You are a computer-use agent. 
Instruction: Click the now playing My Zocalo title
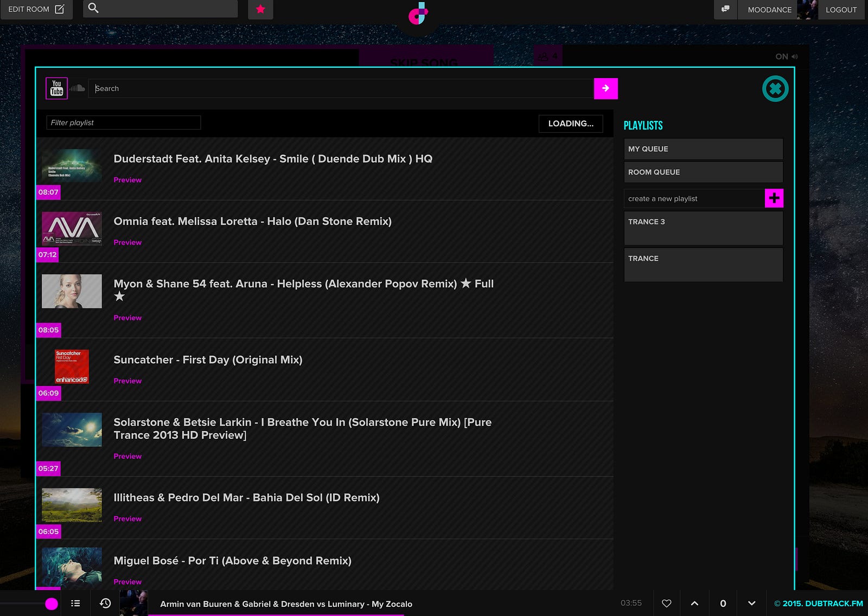point(286,604)
